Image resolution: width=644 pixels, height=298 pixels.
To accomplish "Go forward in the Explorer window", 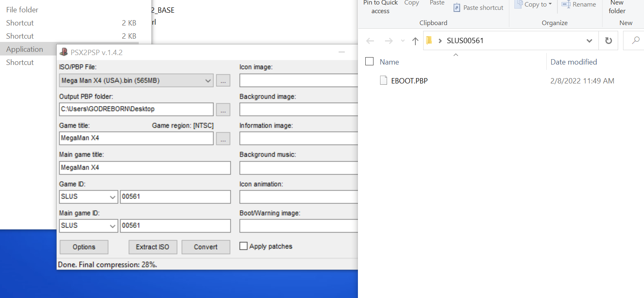I will [388, 41].
